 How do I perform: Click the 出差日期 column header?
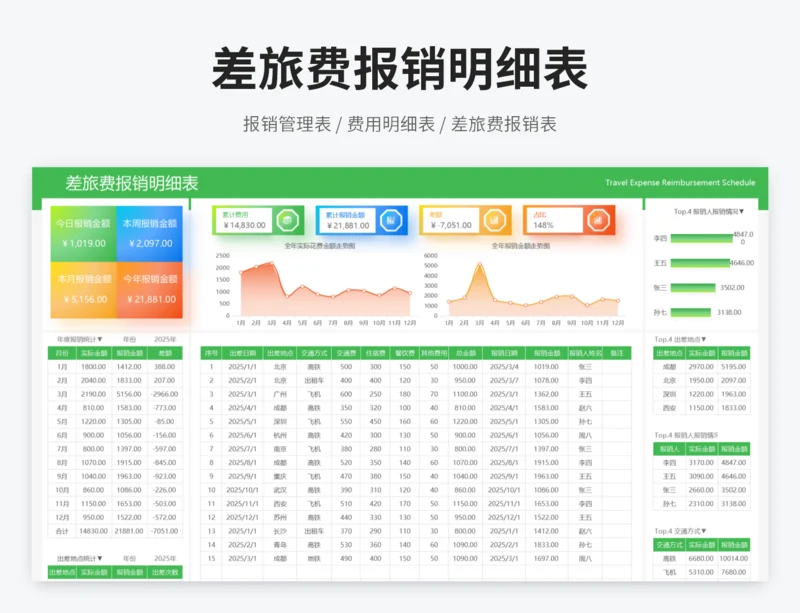pyautogui.click(x=242, y=353)
